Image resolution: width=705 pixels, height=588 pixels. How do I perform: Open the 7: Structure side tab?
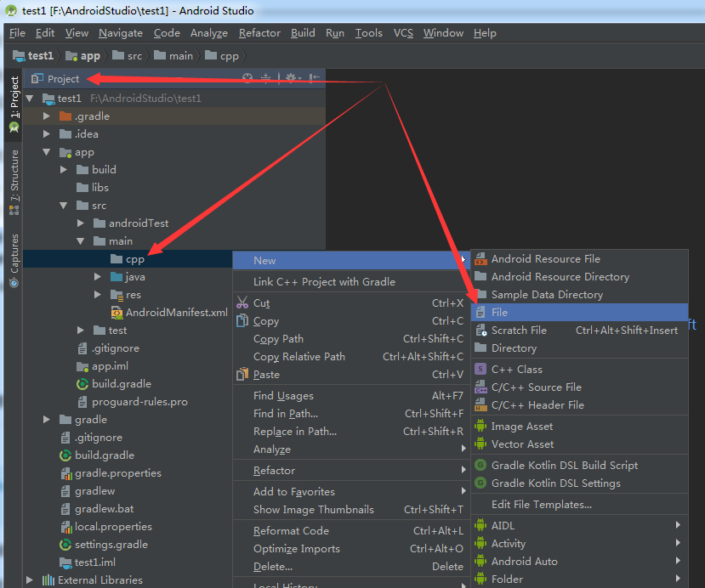click(x=14, y=182)
